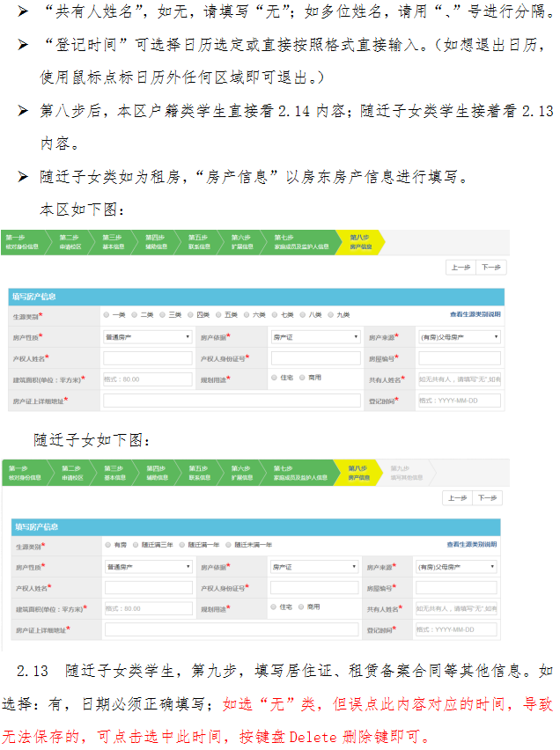Focus 产权人姓名 field in 随迁子女 form
560x750 pixels.
pos(149,588)
